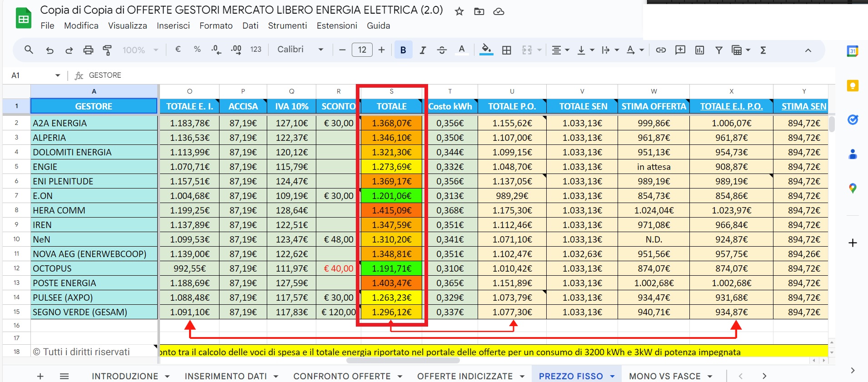Add a new sheet

point(40,376)
